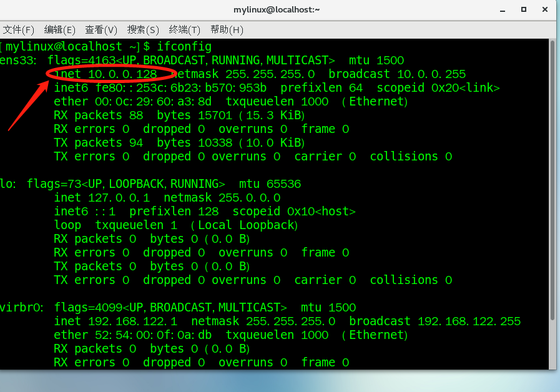The image size is (560, 392).
Task: Click the broadcast address 192.168.122.255
Action: 469,321
